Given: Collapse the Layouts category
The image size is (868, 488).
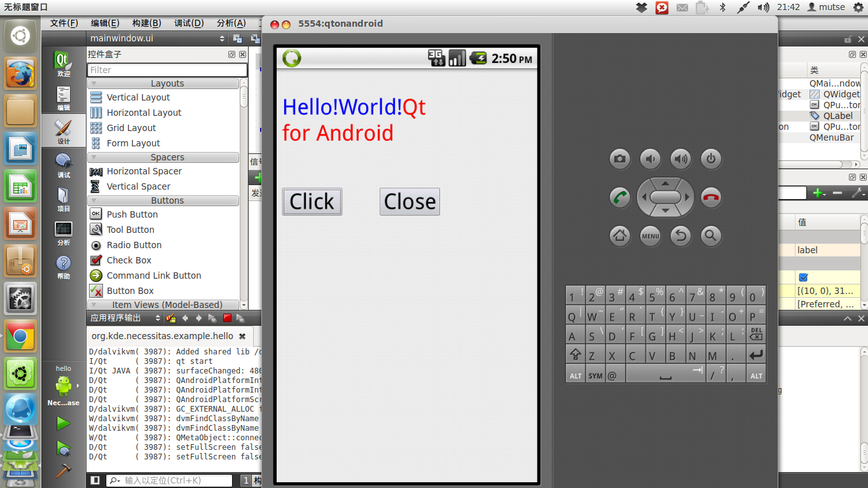Looking at the screenshot, I should click(x=163, y=83).
